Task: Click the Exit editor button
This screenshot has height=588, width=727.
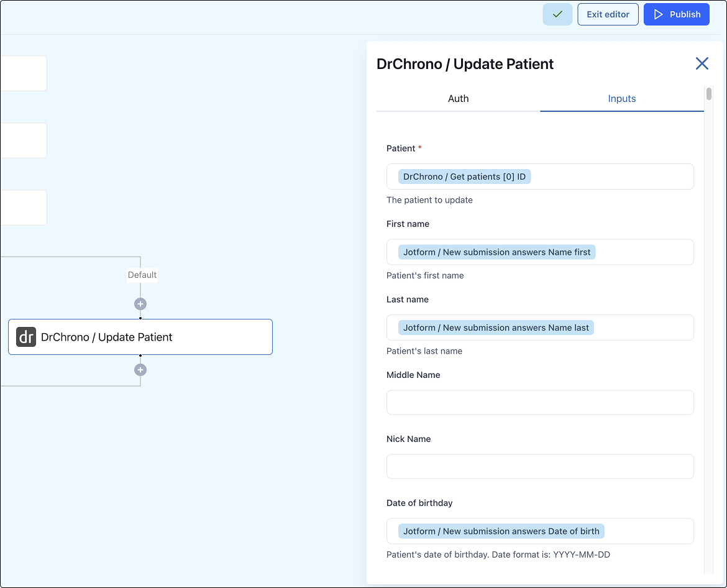Action: [x=608, y=14]
